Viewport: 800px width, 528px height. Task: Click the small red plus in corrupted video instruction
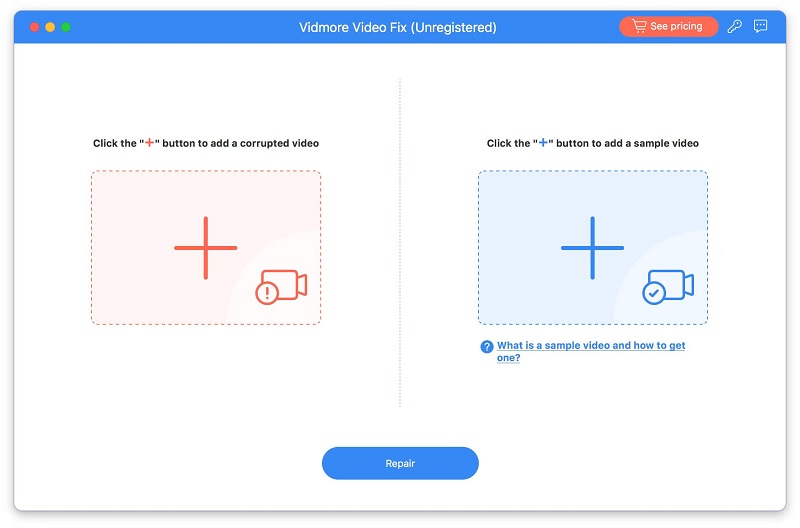(x=149, y=143)
